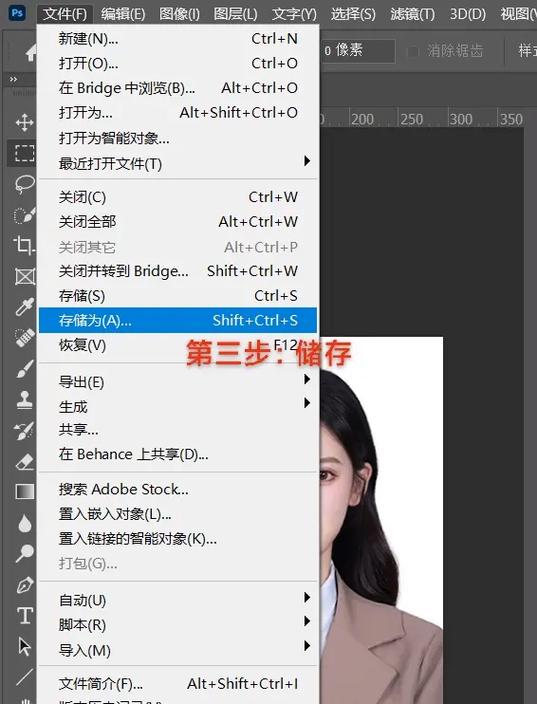
Task: Expand the toolbar with double-arrow icon
Action: 13,79
